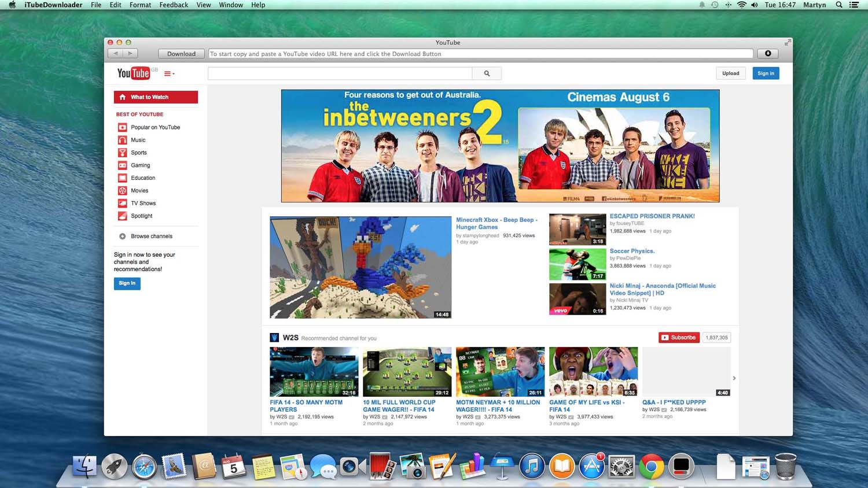
Task: Open Safari from the dock
Action: click(144, 467)
